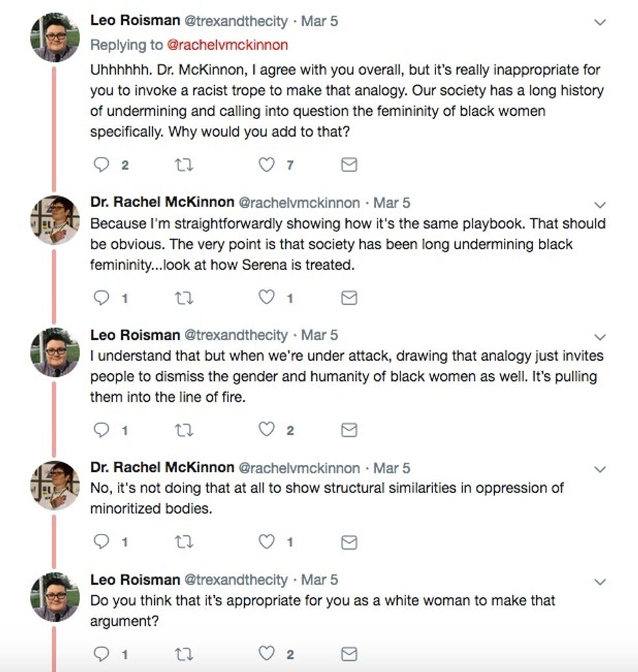Image resolution: width=638 pixels, height=672 pixels.
Task: Like the 'line of fire' tweet
Action: (x=267, y=430)
